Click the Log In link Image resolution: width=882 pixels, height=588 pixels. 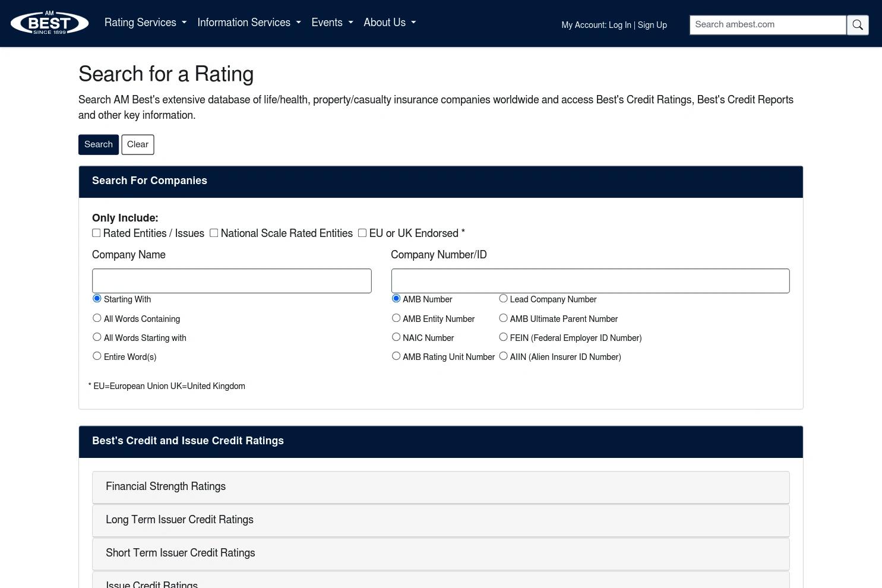[619, 25]
